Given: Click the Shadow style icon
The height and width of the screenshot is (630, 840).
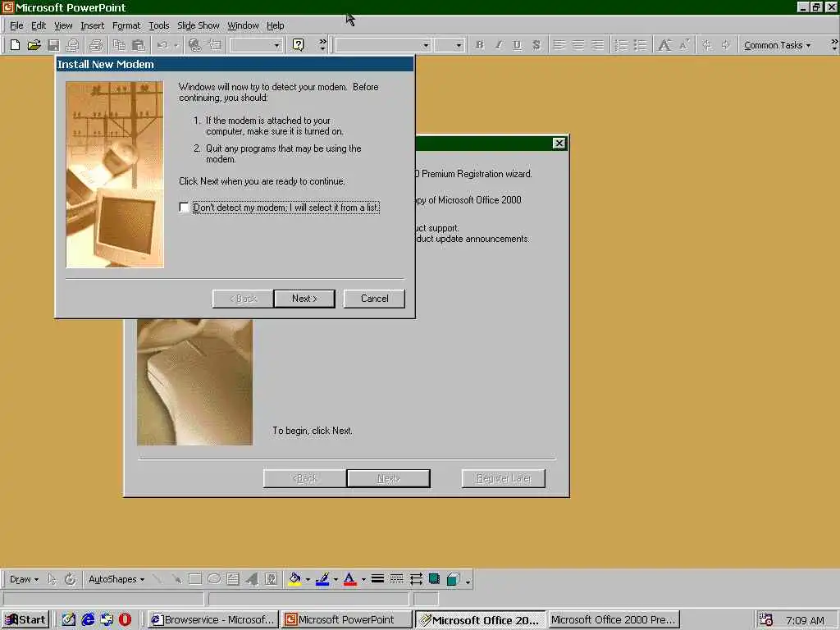Looking at the screenshot, I should coord(435,579).
